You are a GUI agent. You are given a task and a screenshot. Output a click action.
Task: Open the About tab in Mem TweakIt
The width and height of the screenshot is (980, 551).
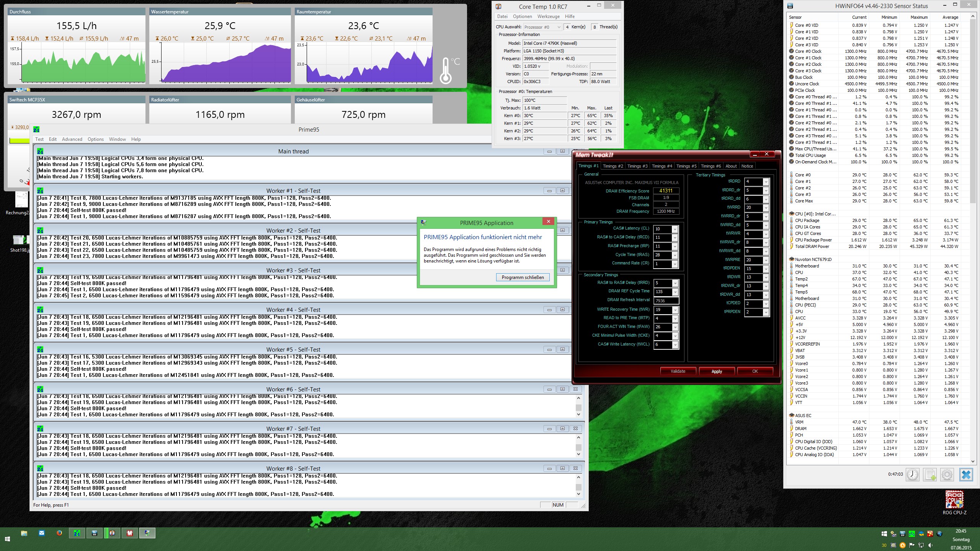[x=731, y=166]
